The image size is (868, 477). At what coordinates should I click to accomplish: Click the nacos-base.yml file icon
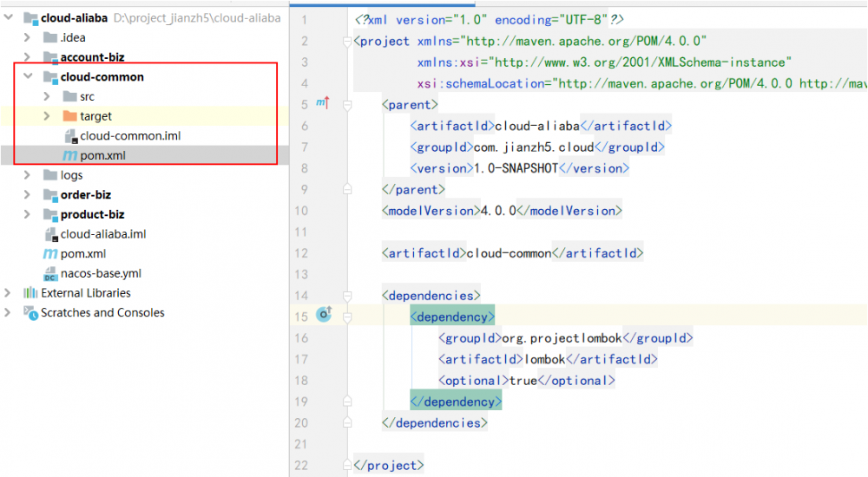pos(50,274)
